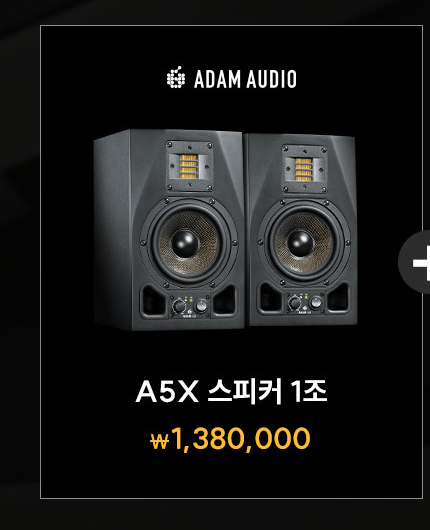Click the left speaker's power switch

(x=201, y=305)
